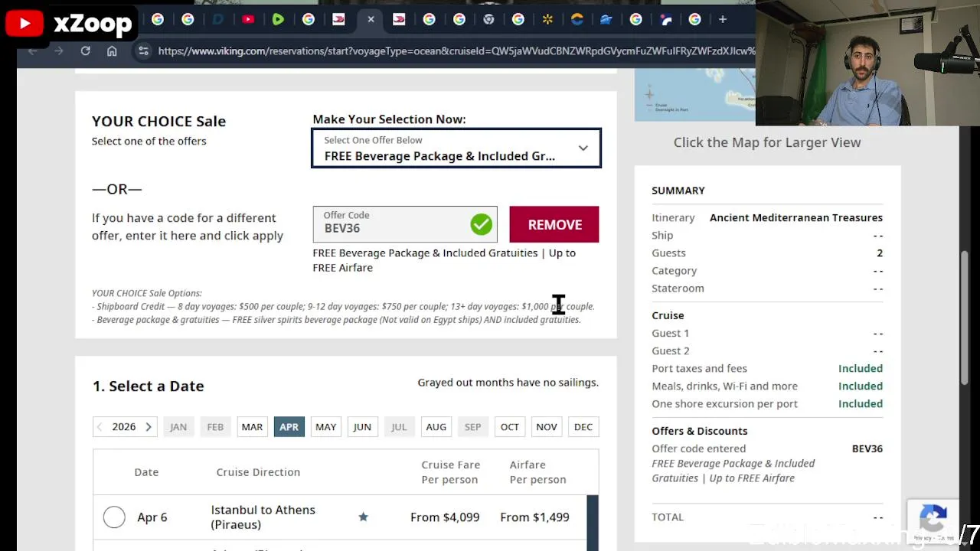Open the itinerary map thumbnail
The height and width of the screenshot is (551, 980).
(x=694, y=95)
